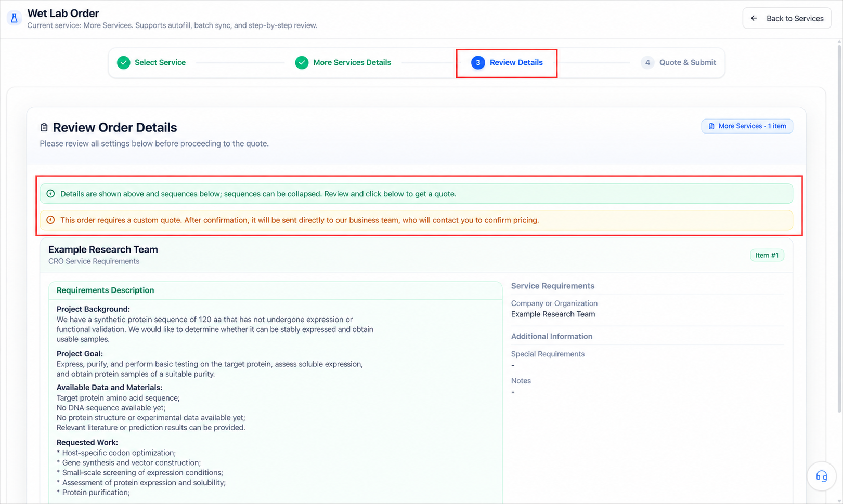Click the Project Background: label
This screenshot has height=504, width=843.
point(93,309)
